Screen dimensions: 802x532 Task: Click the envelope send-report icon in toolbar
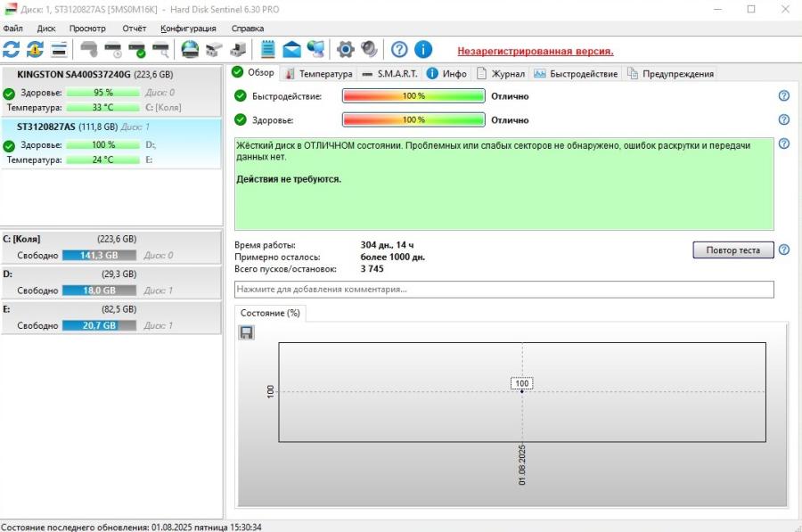291,49
